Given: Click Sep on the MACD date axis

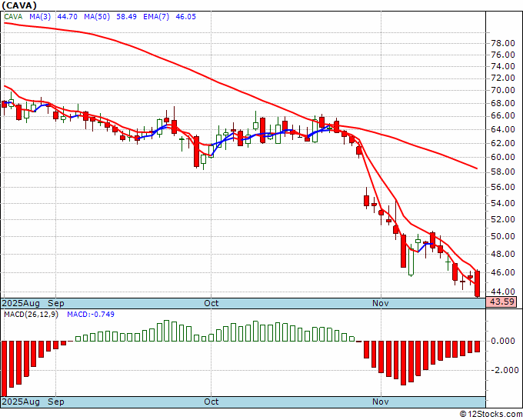Looking at the screenshot, I should [x=55, y=402].
